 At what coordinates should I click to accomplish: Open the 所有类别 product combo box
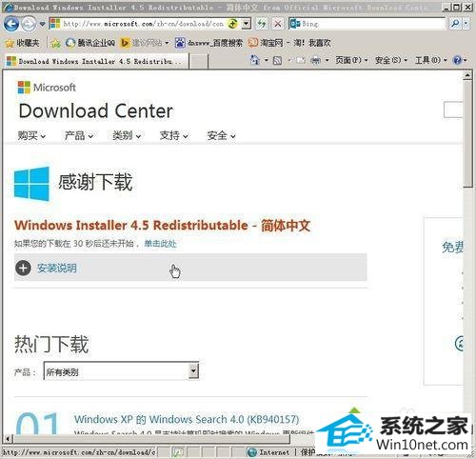pos(121,370)
